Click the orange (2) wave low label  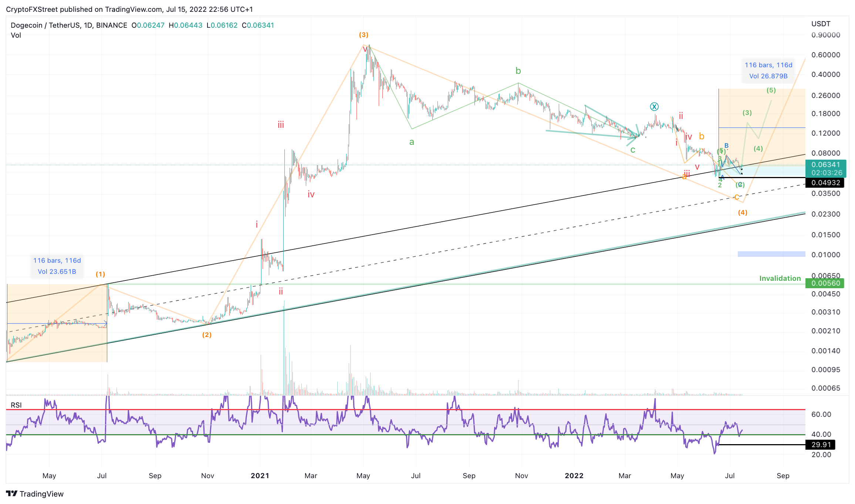[207, 335]
